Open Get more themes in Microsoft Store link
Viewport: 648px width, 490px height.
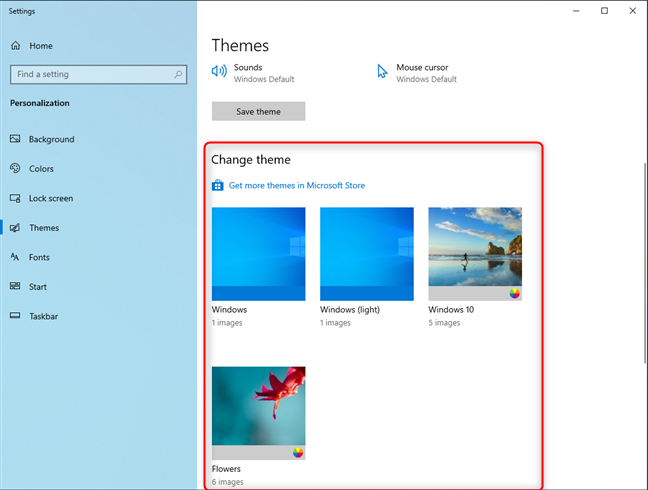(x=297, y=186)
